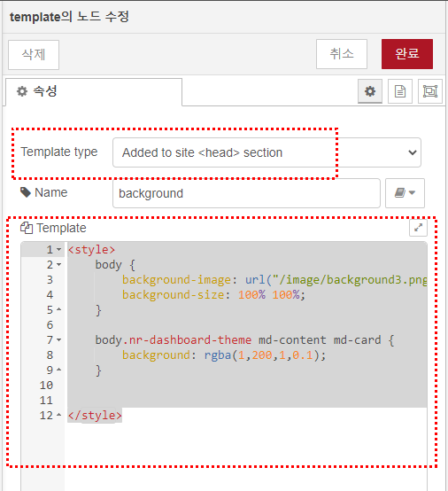Screen dimensions: 448x491
Task: Click the closing </style> tag
Action: click(95, 415)
